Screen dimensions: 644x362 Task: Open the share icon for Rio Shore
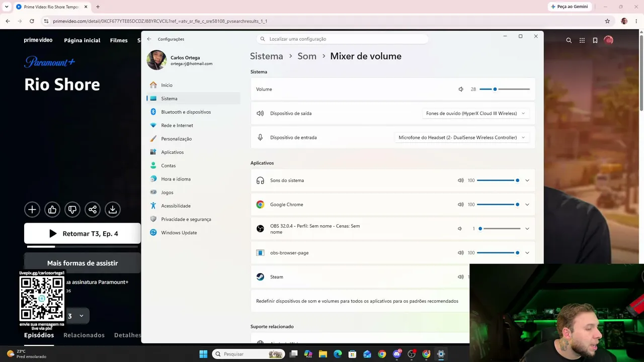tap(93, 210)
